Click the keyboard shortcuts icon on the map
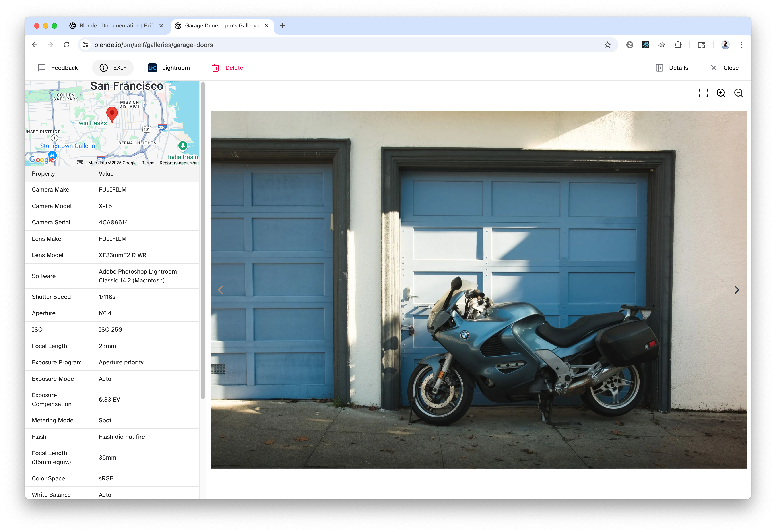The image size is (776, 532). point(80,163)
